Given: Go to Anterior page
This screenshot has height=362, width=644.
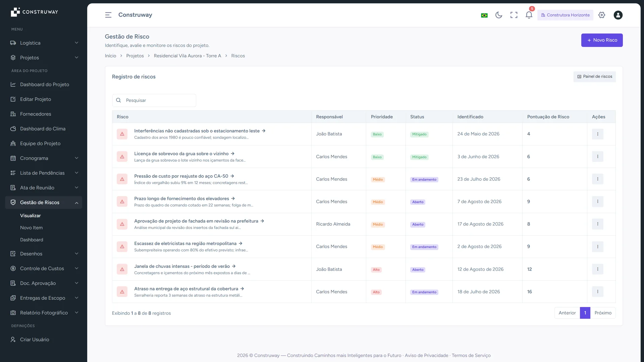Looking at the screenshot, I should [x=567, y=313].
